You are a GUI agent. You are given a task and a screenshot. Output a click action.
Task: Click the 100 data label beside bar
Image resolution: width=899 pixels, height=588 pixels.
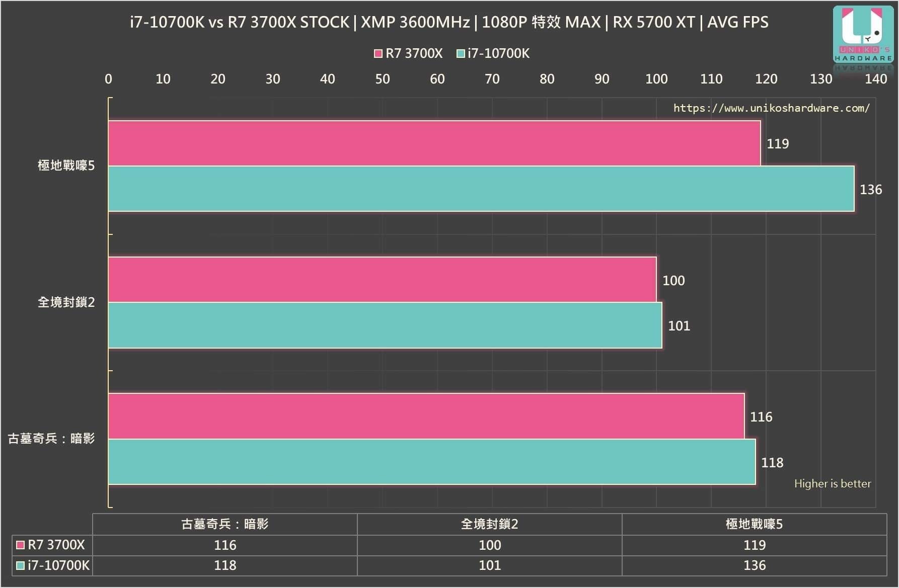673,281
